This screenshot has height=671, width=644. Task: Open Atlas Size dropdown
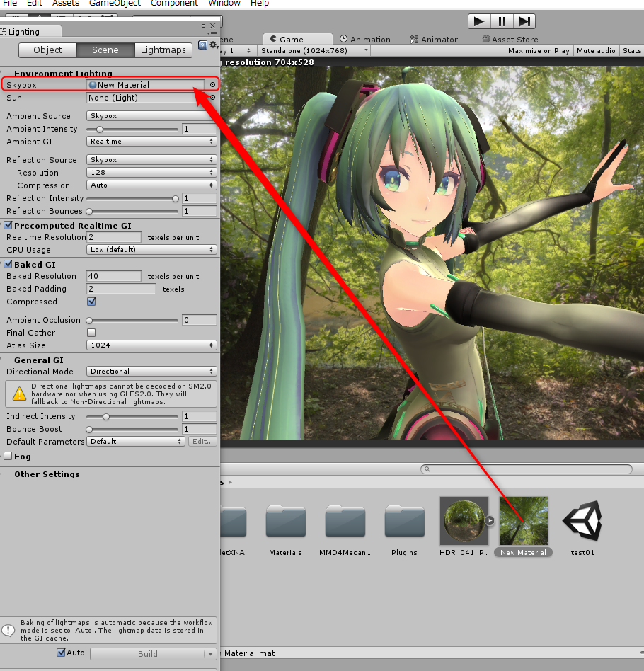[x=151, y=345]
